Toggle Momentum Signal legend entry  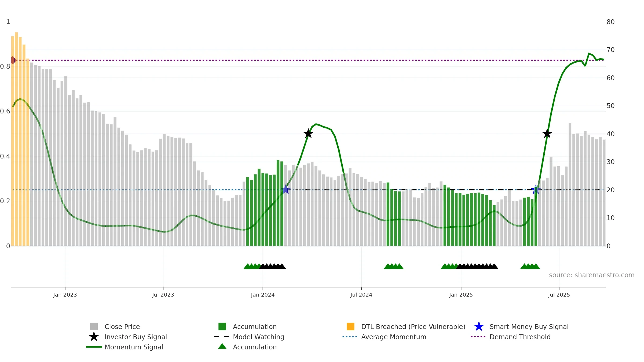coord(125,347)
